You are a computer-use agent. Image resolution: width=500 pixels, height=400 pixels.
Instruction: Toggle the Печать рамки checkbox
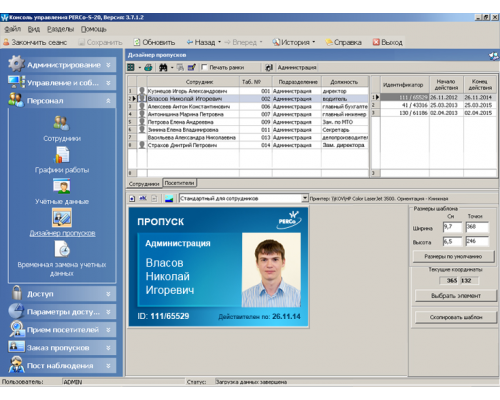204,67
